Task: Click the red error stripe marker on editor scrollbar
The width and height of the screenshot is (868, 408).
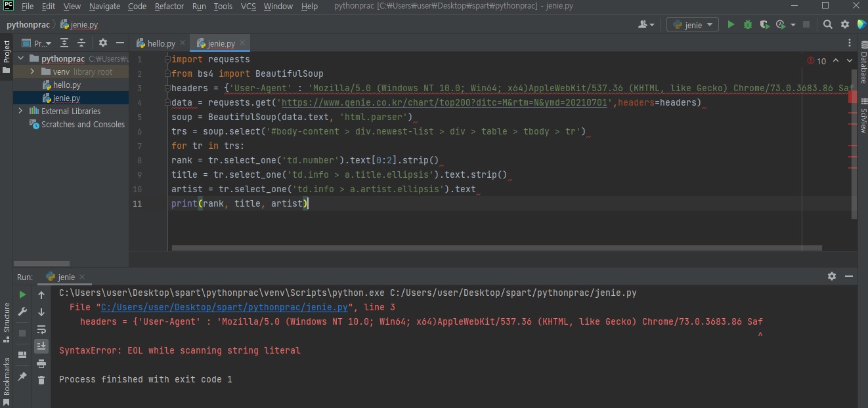Action: click(x=852, y=97)
